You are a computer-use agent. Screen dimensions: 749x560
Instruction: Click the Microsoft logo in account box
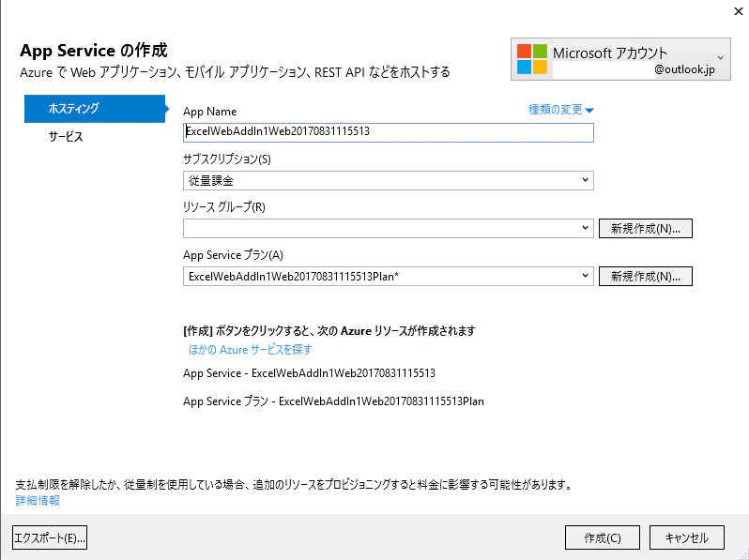tap(531, 59)
